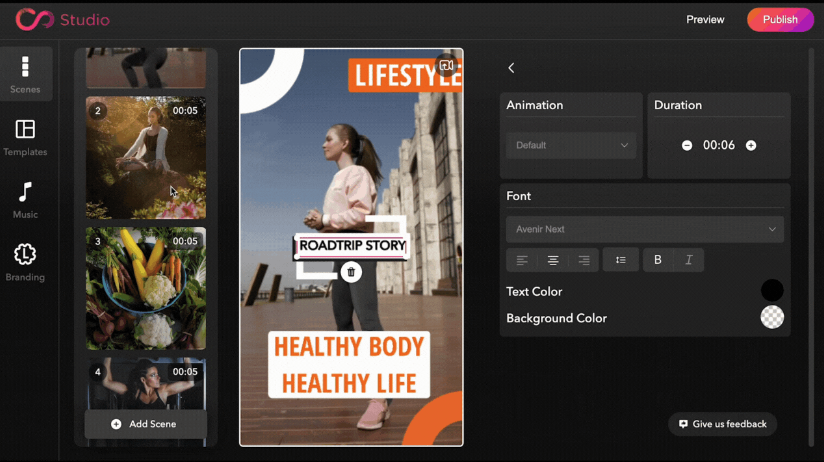Open the black Text Color swatch
This screenshot has width=824, height=462.
(772, 290)
